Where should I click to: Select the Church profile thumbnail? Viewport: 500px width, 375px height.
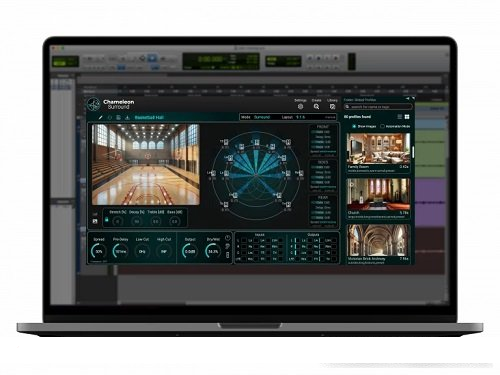[378, 194]
